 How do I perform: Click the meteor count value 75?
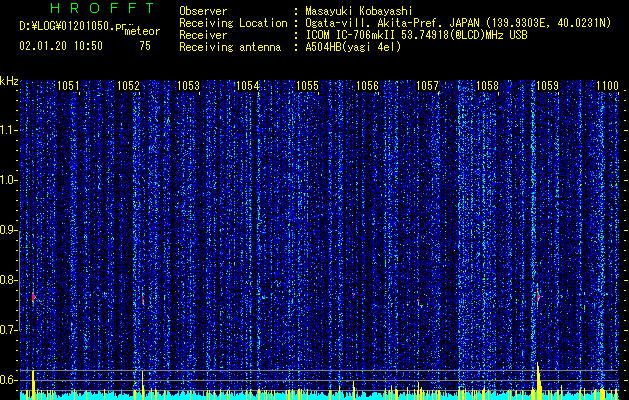pyautogui.click(x=145, y=46)
